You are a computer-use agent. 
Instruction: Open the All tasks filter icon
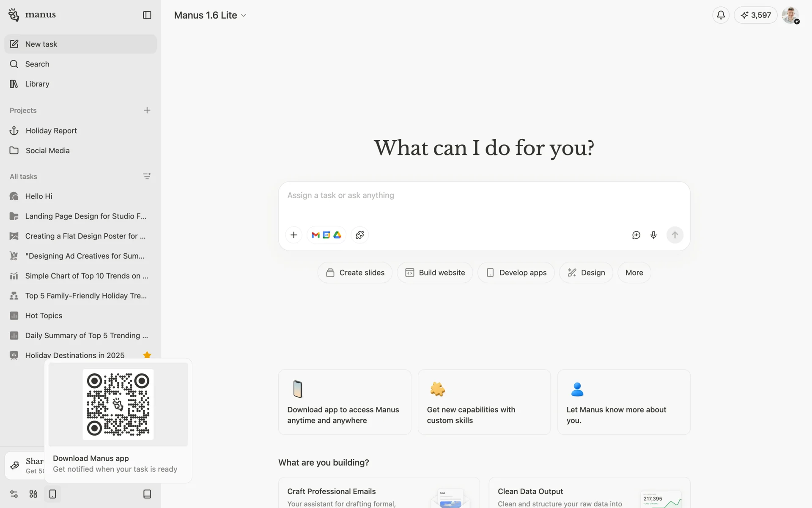click(147, 176)
